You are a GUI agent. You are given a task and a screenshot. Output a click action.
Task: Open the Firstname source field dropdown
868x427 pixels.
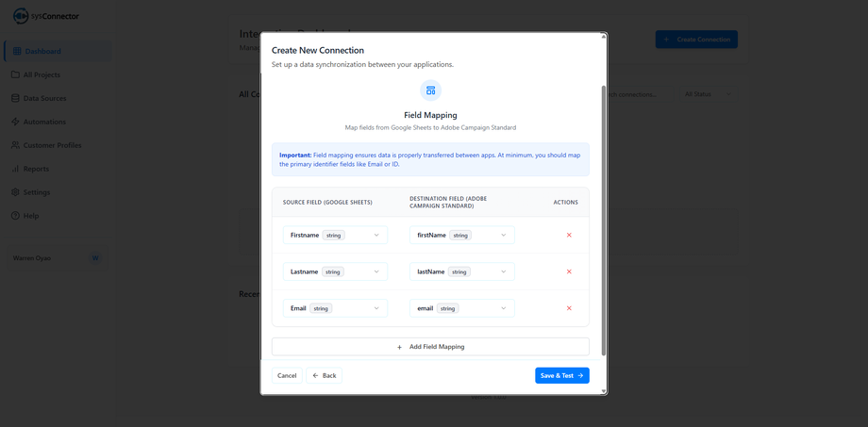click(335, 235)
